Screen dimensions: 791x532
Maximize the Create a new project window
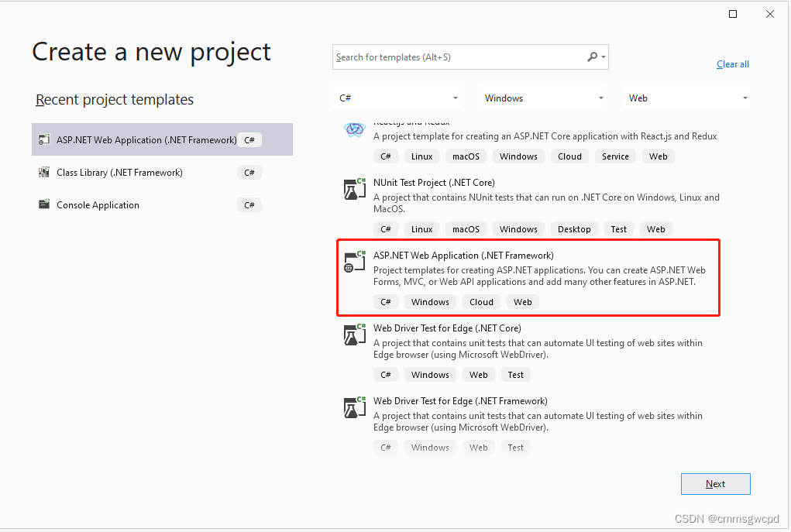click(x=733, y=14)
